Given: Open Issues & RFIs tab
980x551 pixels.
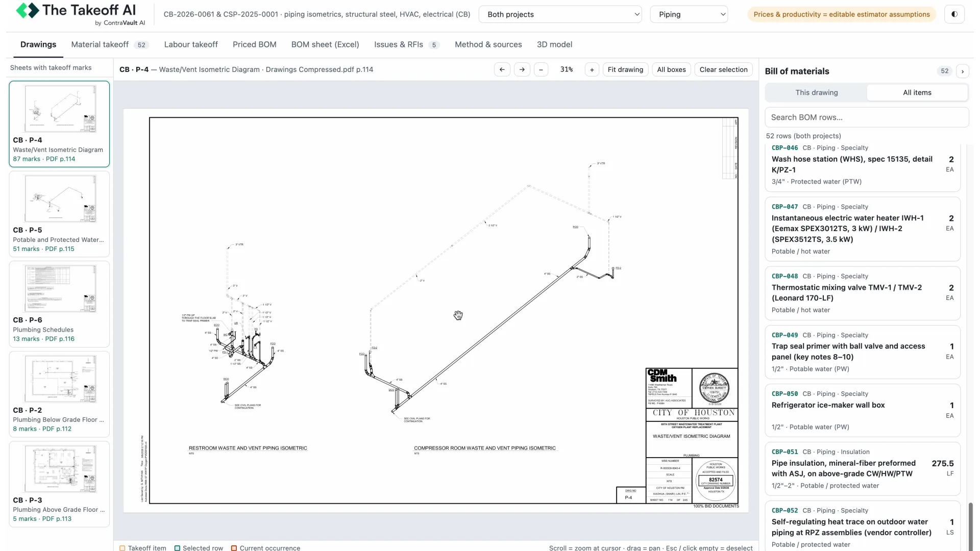Looking at the screenshot, I should pos(406,45).
